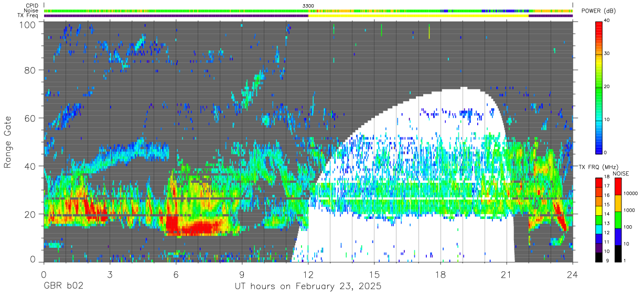
Task: Click the power colorbar
Action: (x=599, y=87)
